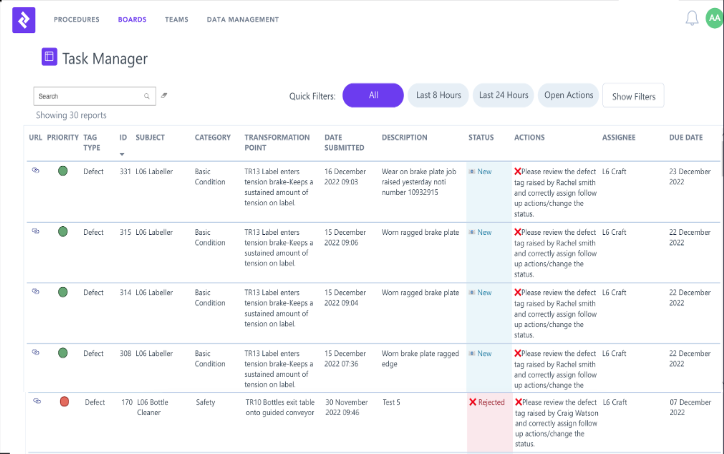Go to the Data Management tab
This screenshot has width=724, height=454.
point(241,19)
